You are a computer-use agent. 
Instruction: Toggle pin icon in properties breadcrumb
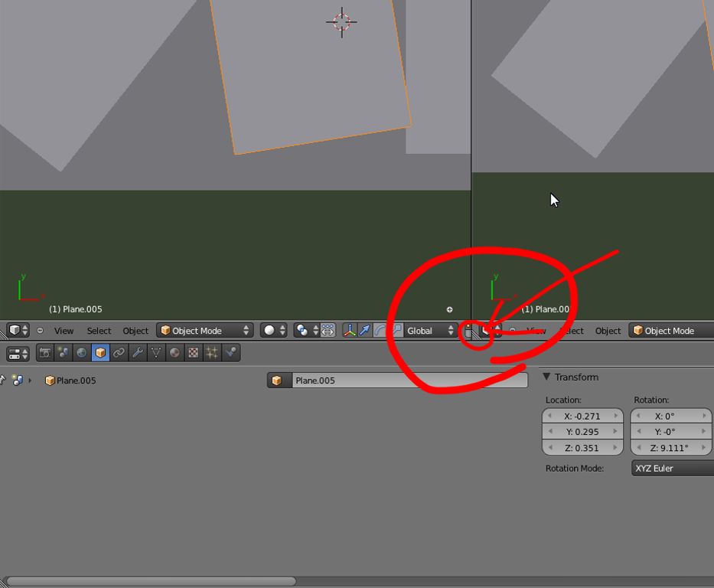pyautogui.click(x=3, y=380)
